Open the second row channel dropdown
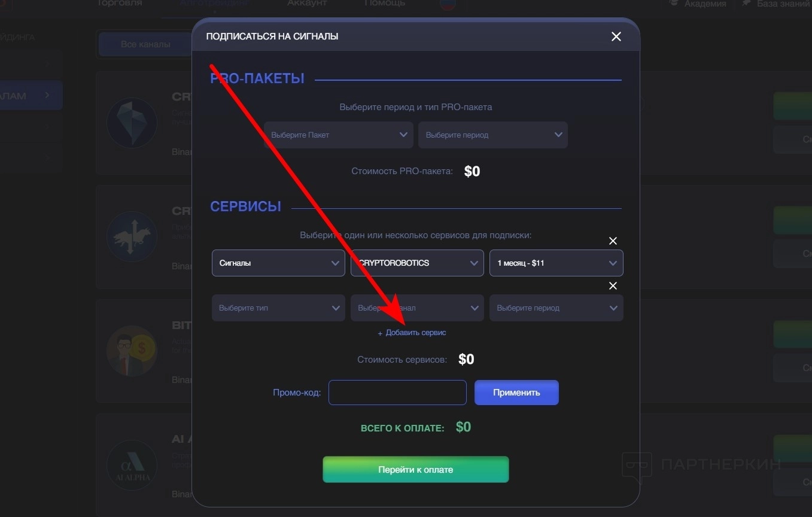Screen dimensions: 812x517 coord(417,308)
